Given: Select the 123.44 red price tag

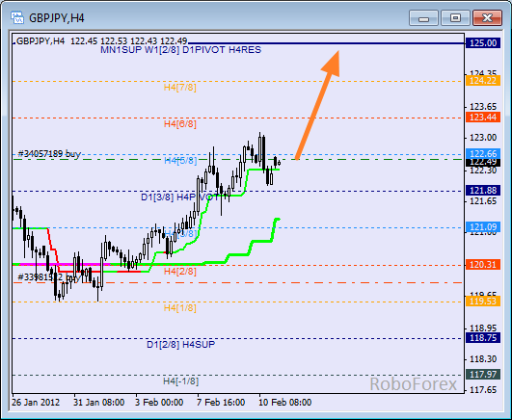Looking at the screenshot, I should pos(483,117).
